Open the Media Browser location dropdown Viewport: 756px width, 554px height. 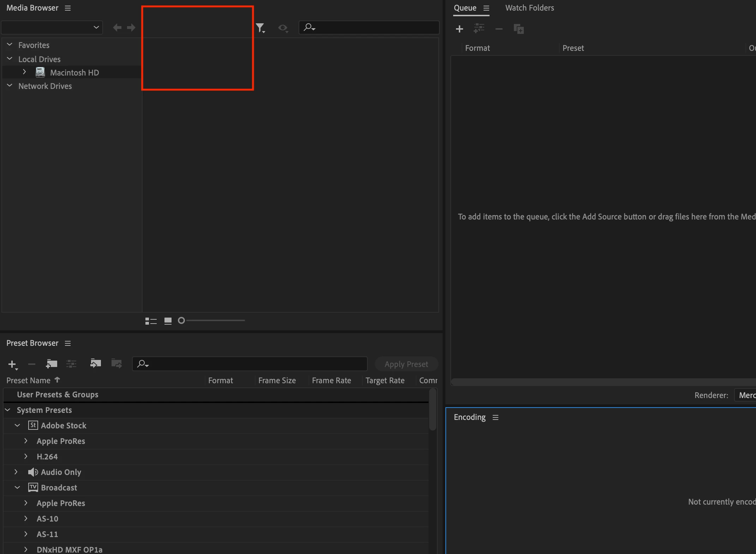tap(52, 28)
